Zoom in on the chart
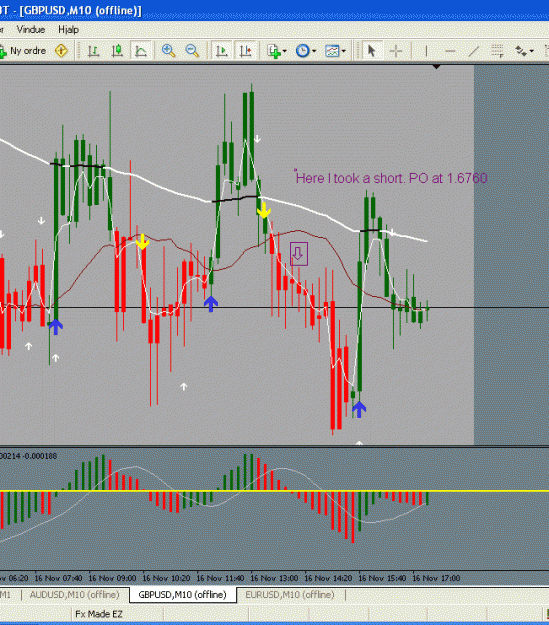Image resolution: width=549 pixels, height=625 pixels. (x=168, y=51)
